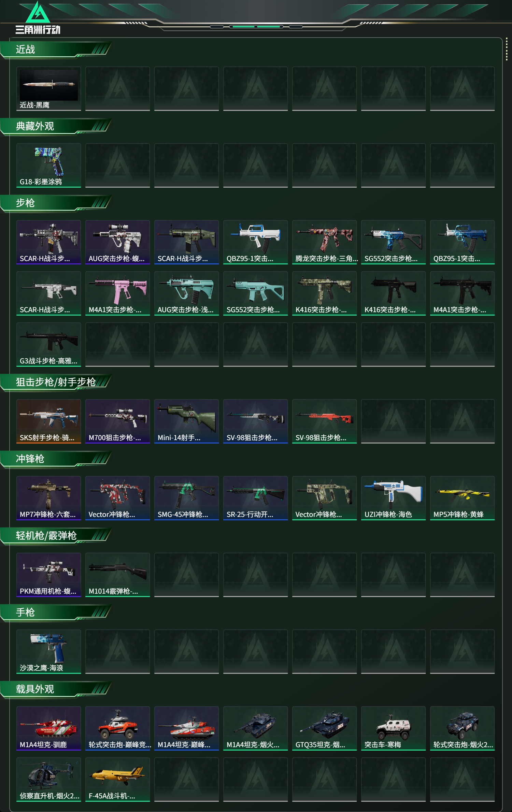Open the G18-彩墨涂鸦 pistol skin
This screenshot has height=812, width=512.
pos(48,165)
